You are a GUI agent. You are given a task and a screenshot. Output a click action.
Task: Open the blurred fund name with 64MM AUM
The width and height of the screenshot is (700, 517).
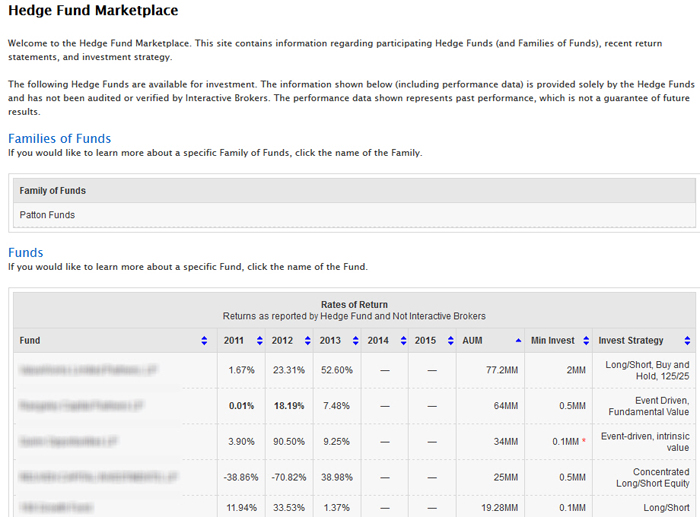click(x=84, y=406)
